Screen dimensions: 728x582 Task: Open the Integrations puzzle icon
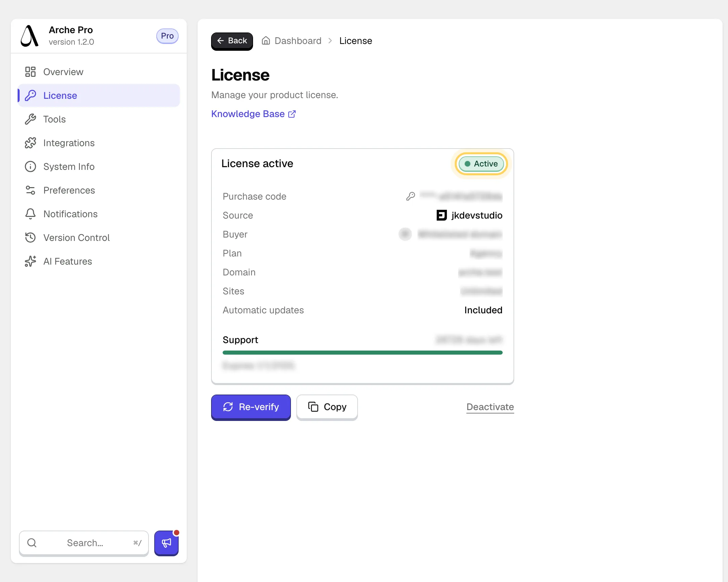click(x=30, y=143)
